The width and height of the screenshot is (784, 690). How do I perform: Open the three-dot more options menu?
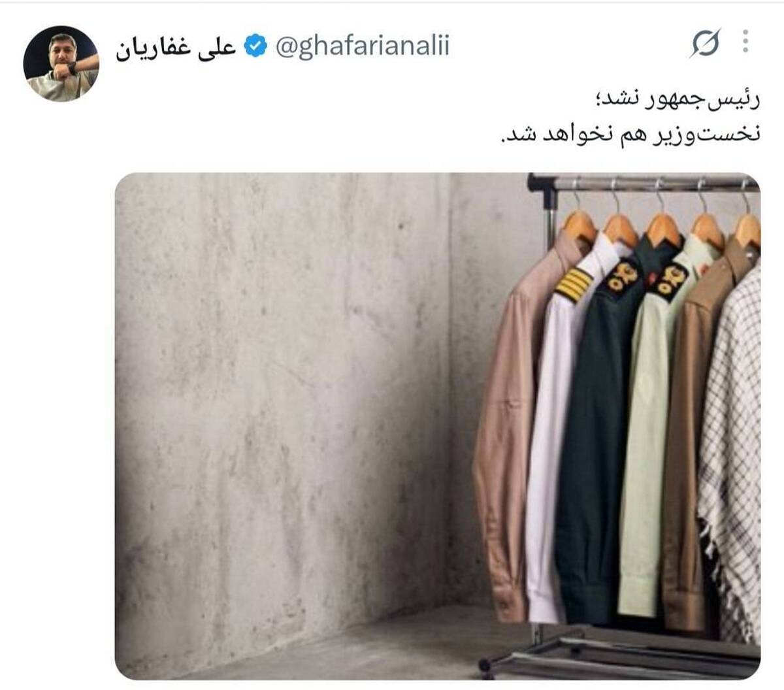(745, 41)
